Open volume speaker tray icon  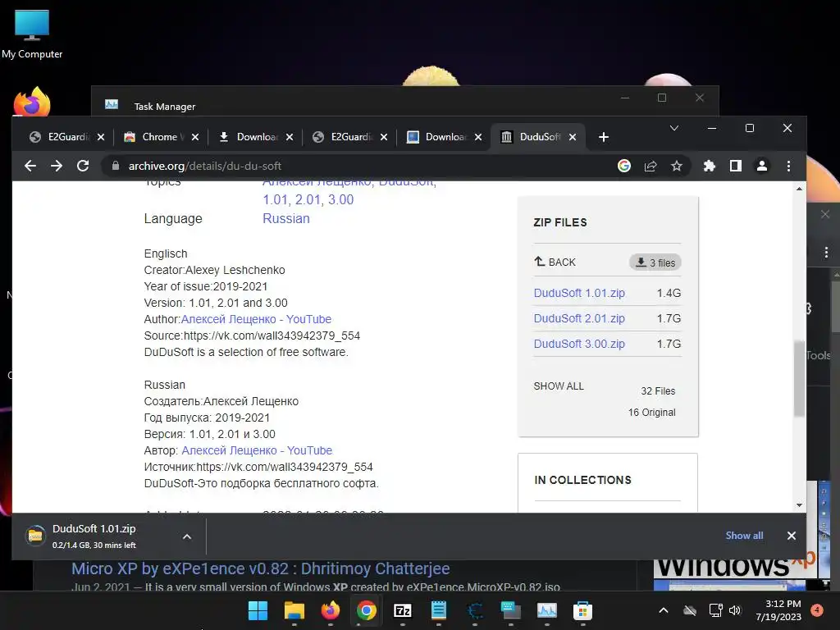click(x=735, y=610)
